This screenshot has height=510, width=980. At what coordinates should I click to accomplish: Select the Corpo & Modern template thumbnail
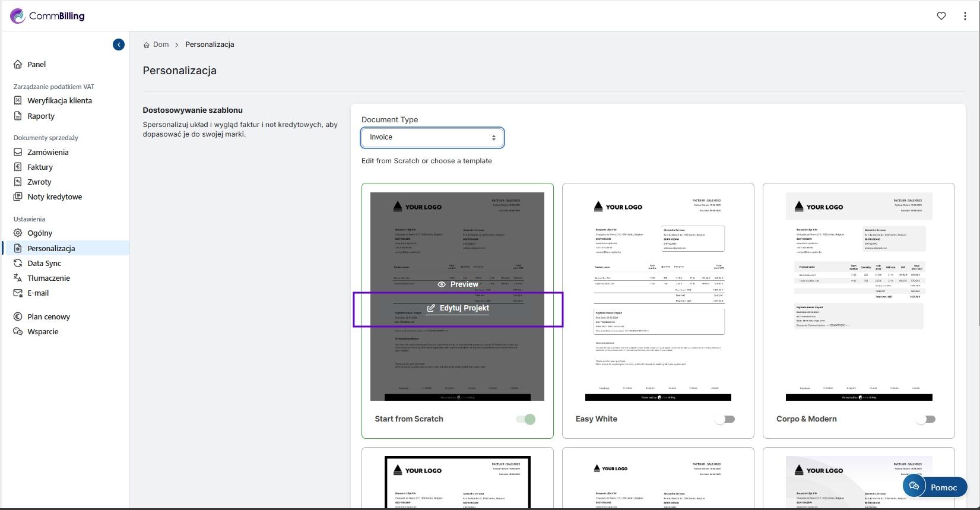858,296
